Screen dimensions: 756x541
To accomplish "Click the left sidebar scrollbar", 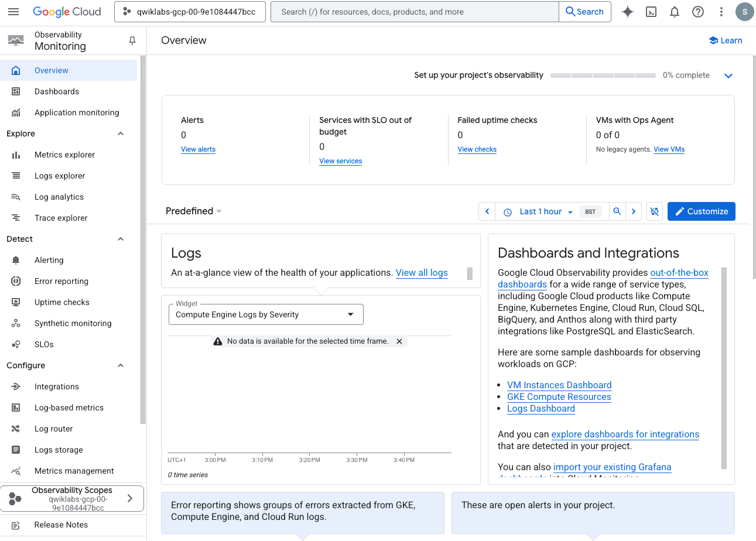I will pos(143,240).
